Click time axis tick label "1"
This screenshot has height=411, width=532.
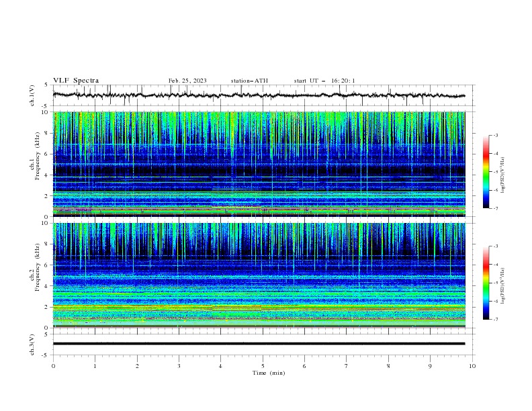[x=95, y=366]
